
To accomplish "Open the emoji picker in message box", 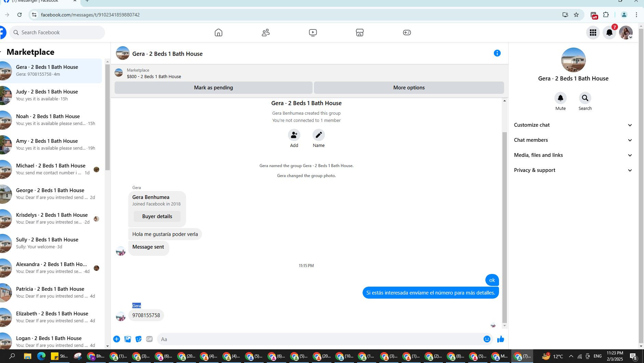I will point(487,339).
